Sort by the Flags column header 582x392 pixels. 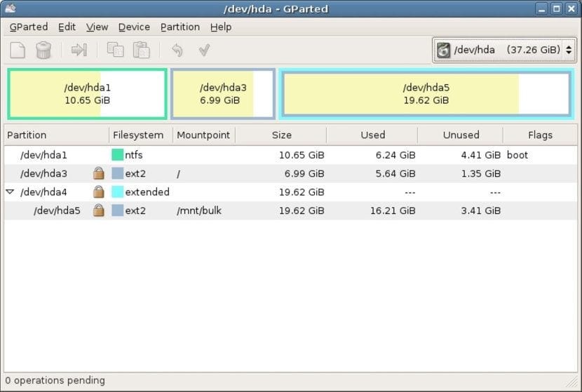pos(540,135)
